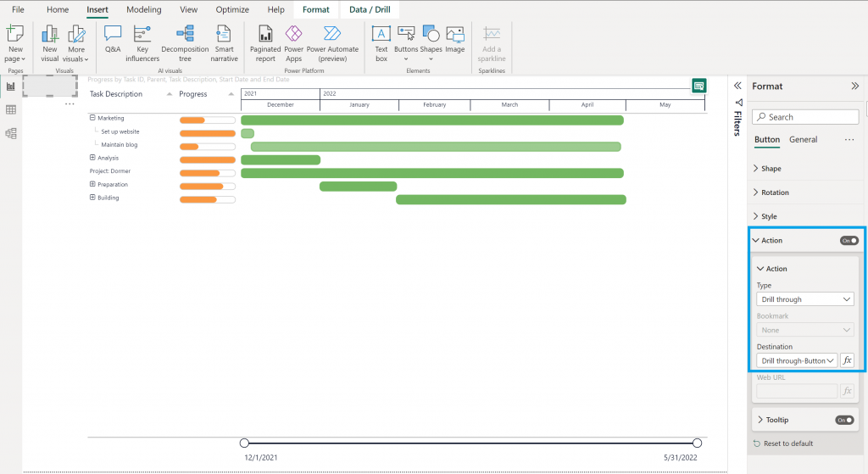Open the Type dropdown Drill through

pos(805,299)
